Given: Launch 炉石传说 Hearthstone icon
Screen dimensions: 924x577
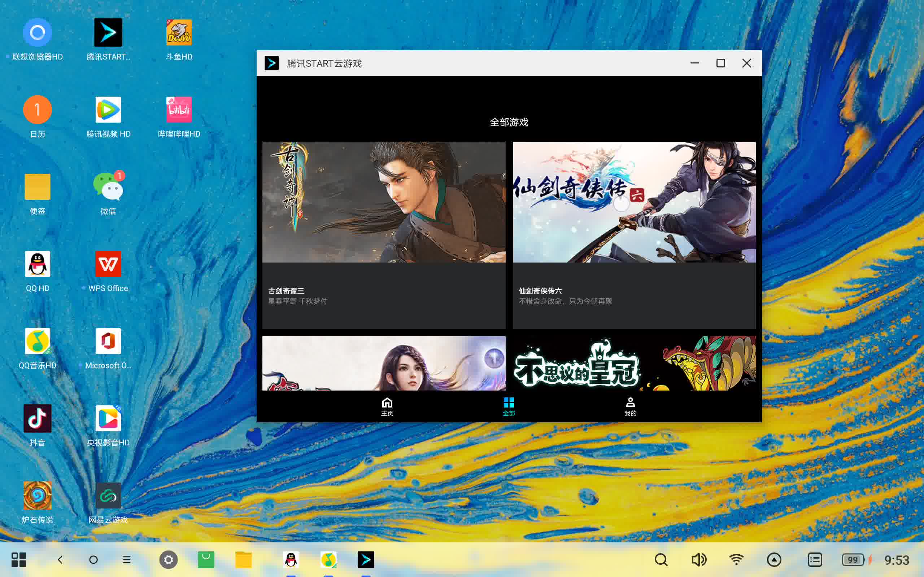Looking at the screenshot, I should (38, 495).
